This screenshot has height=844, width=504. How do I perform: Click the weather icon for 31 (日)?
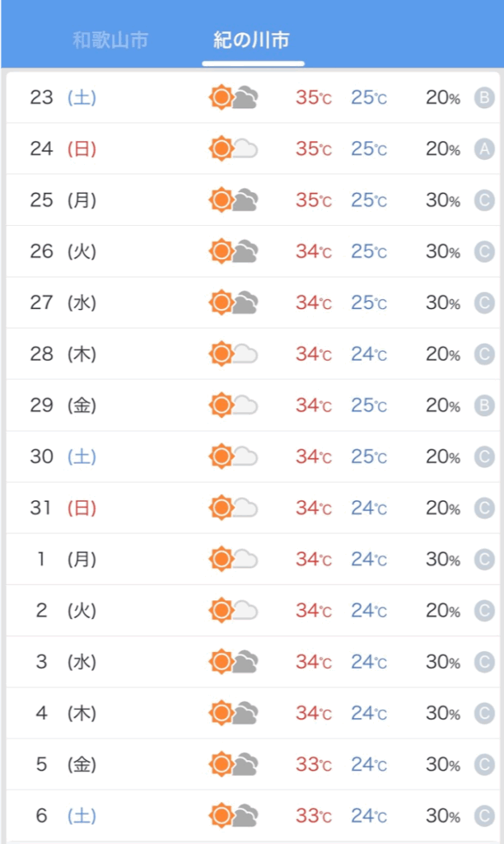click(233, 508)
